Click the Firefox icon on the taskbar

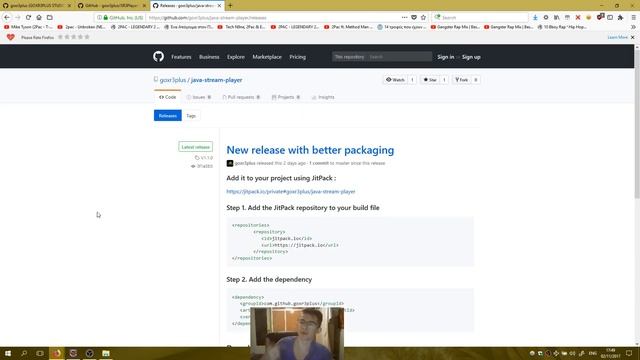[56, 353]
